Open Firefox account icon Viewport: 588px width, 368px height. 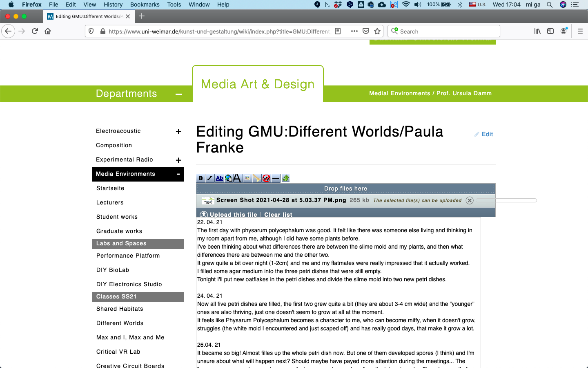click(x=563, y=31)
